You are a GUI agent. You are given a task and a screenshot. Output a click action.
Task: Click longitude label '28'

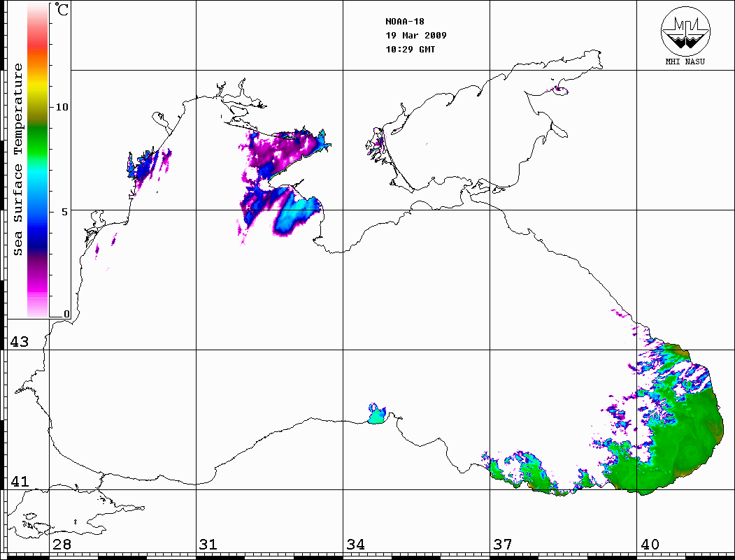(x=62, y=544)
